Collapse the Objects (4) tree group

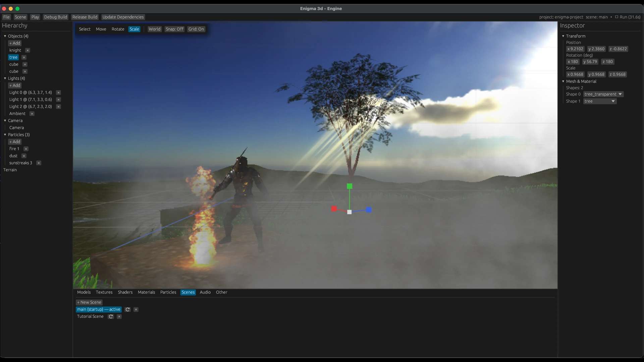5,36
